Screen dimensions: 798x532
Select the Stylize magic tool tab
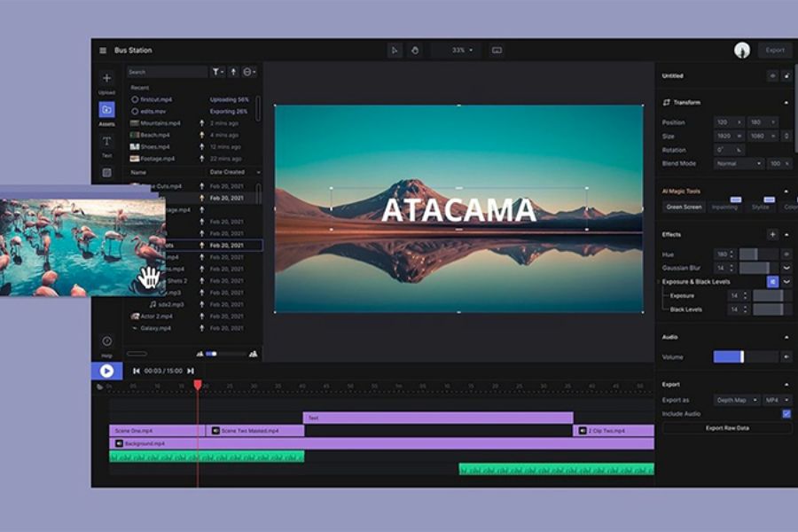coord(761,207)
